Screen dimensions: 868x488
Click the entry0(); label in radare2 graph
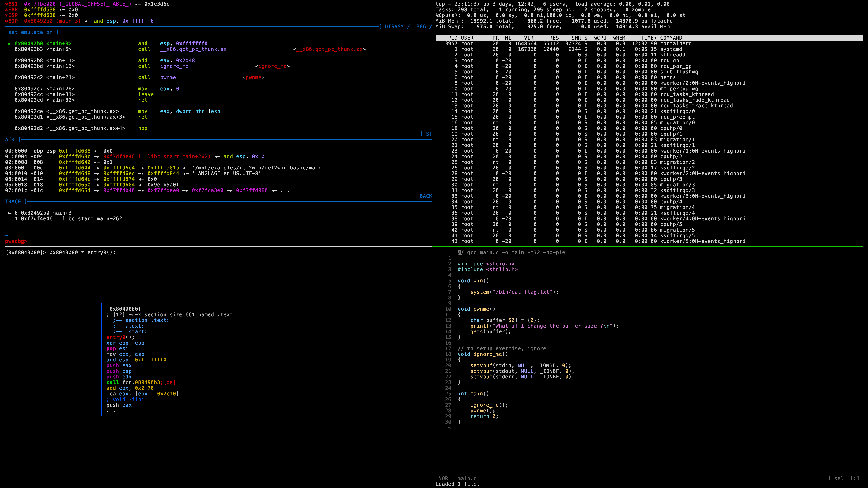[120, 337]
